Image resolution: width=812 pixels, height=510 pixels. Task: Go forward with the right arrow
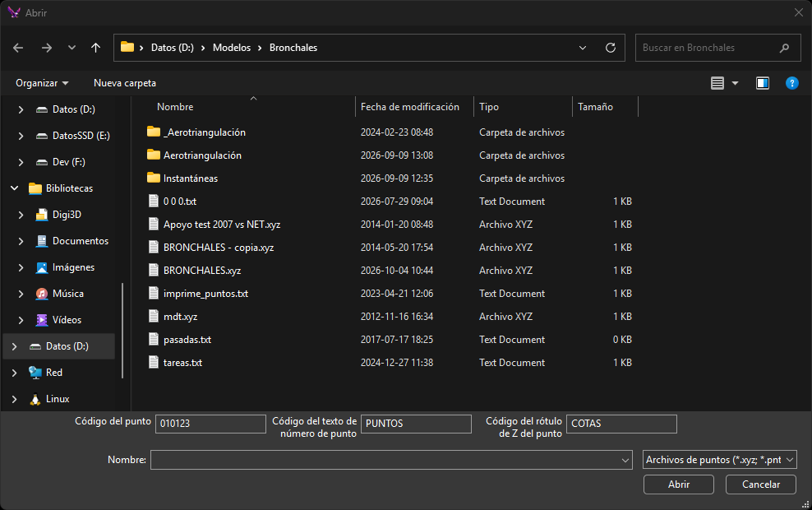pos(47,48)
